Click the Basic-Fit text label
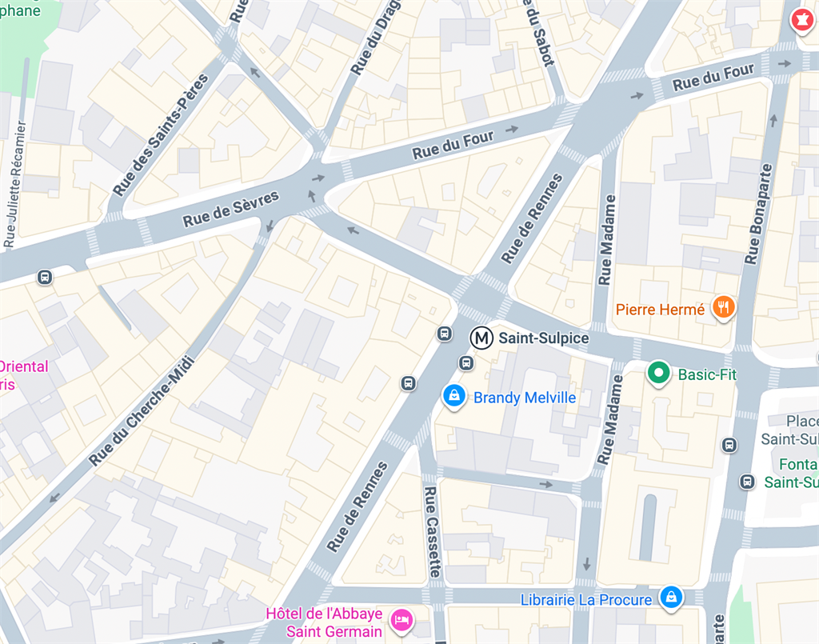 point(707,374)
